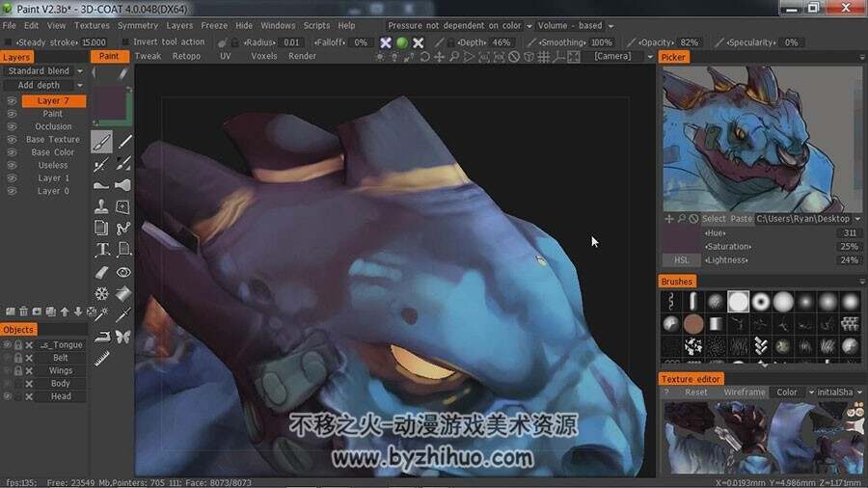
Task: Switch to the Retopo tab
Action: [186, 56]
